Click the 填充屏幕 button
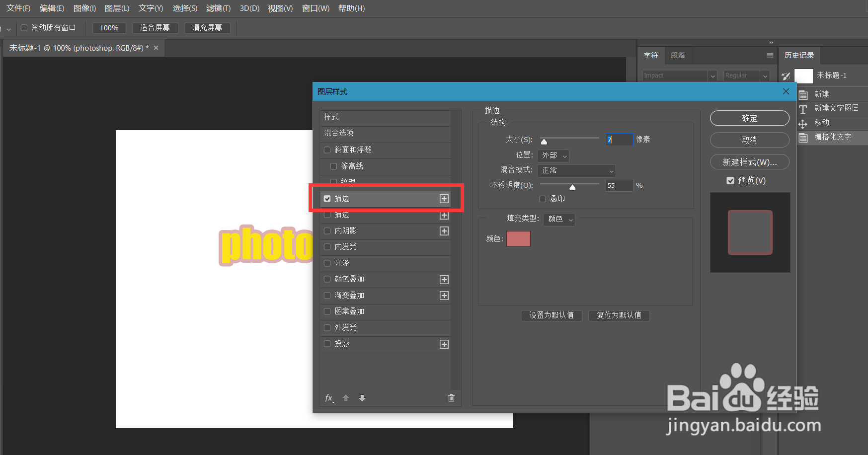868x455 pixels. click(207, 28)
